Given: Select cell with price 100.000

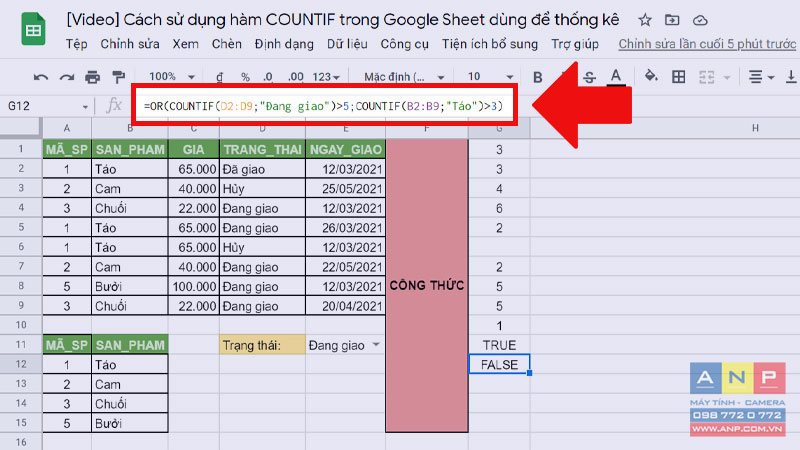Looking at the screenshot, I should pos(193,286).
